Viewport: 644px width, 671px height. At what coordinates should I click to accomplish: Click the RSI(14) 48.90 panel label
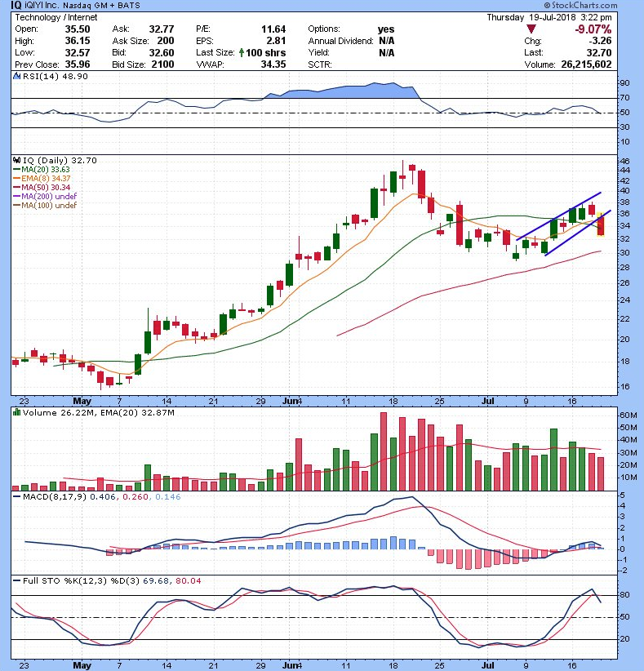coord(56,77)
